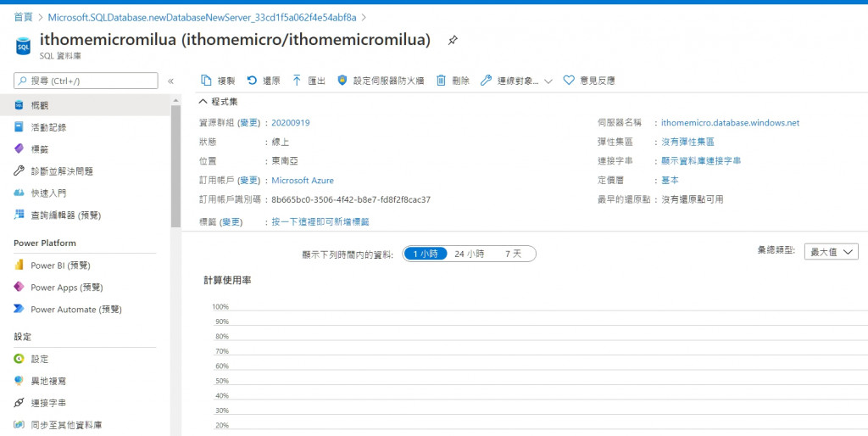This screenshot has height=436, width=868.
Task: Open 基本 pricing tier link
Action: click(x=670, y=180)
